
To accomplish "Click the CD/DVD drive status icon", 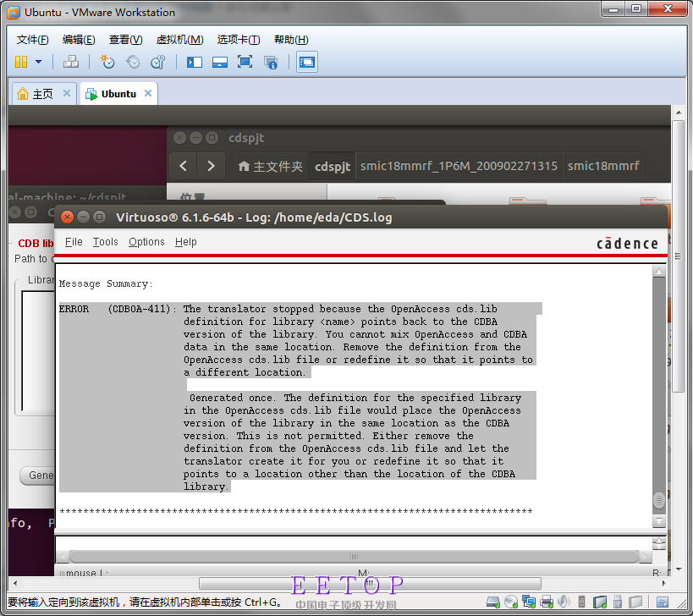I will [x=511, y=602].
